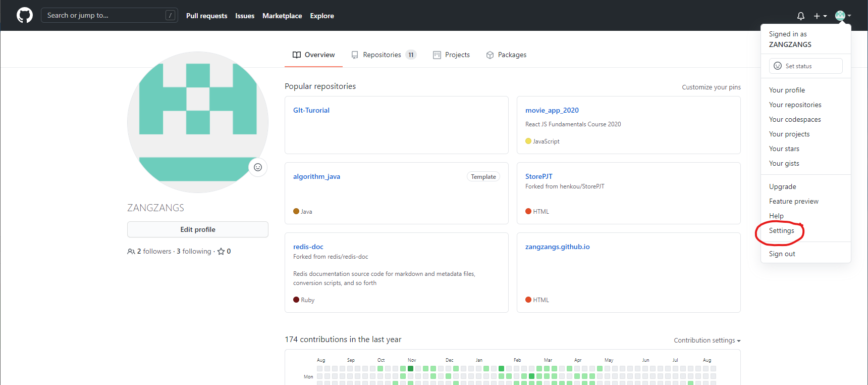
Task: Click Customize your pins
Action: click(x=712, y=87)
